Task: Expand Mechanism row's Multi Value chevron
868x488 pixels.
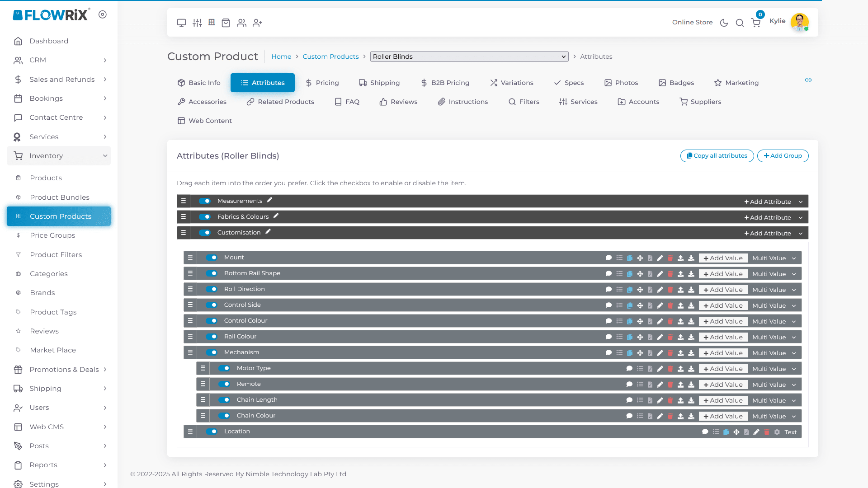Action: click(794, 353)
